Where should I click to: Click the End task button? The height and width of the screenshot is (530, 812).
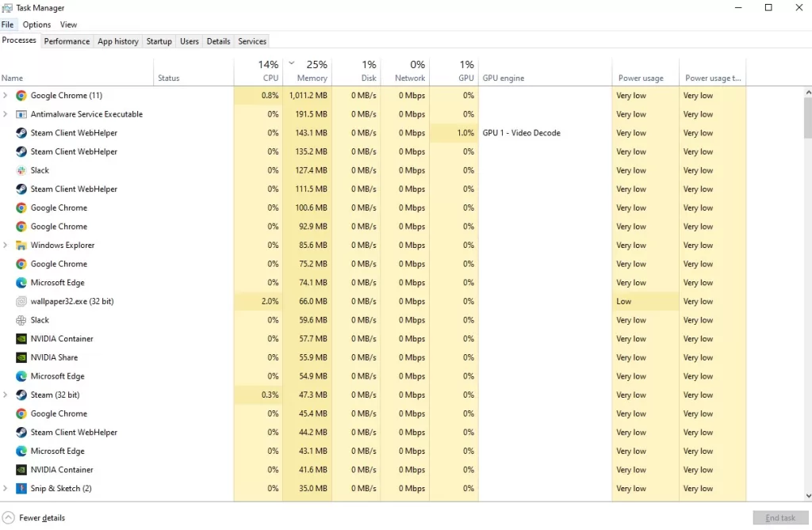[x=780, y=517]
